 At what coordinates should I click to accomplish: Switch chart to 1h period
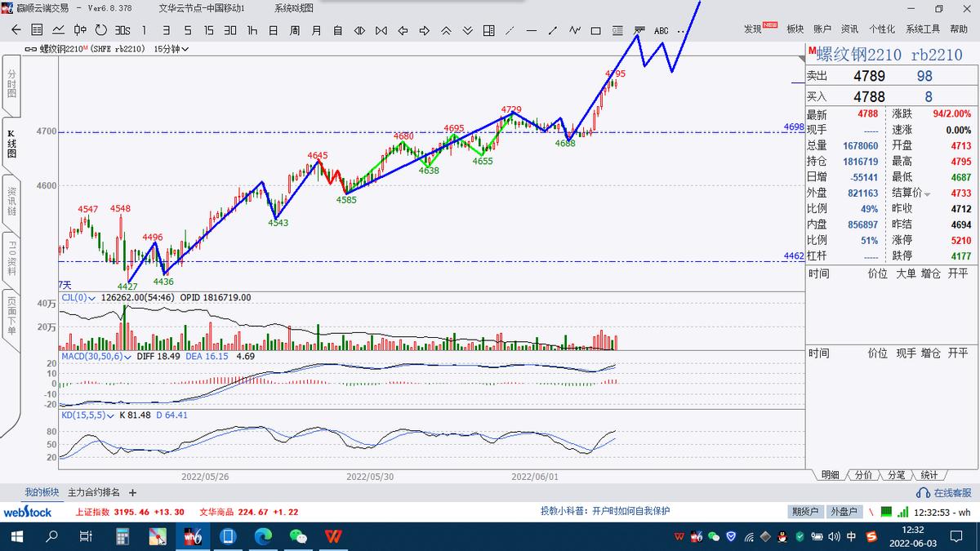tap(252, 30)
